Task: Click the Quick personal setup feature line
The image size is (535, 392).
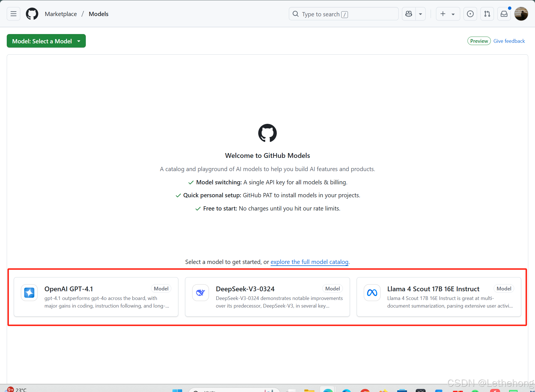Action: (267, 195)
